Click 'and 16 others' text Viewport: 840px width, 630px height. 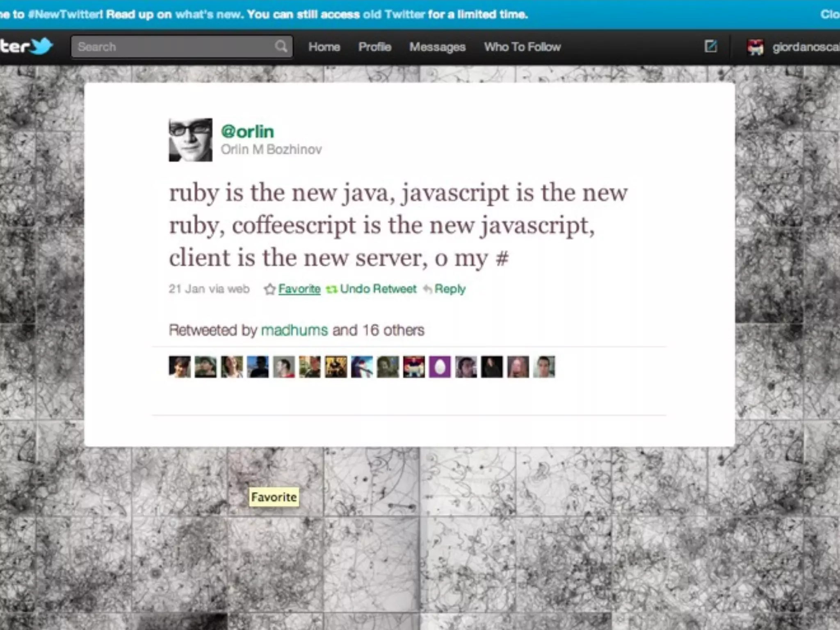pos(378,330)
